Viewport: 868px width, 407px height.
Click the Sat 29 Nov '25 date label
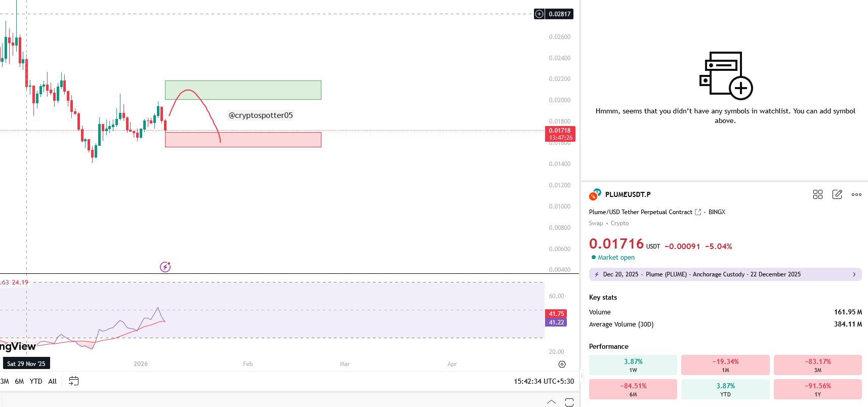[x=26, y=363]
